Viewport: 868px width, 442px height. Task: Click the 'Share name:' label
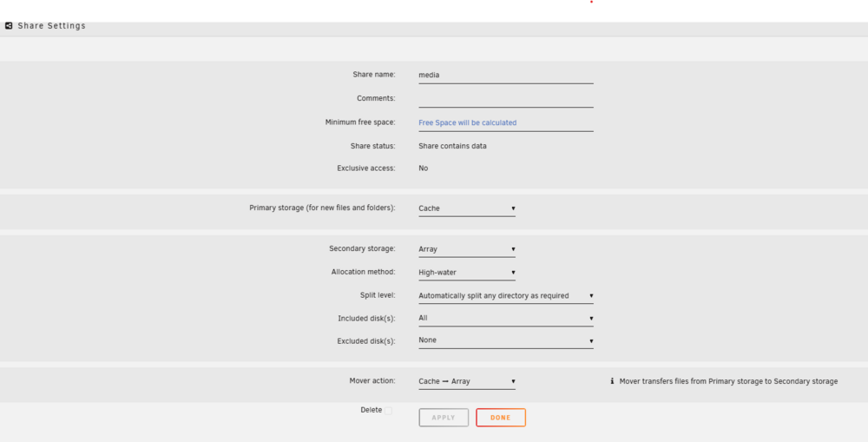click(x=374, y=74)
